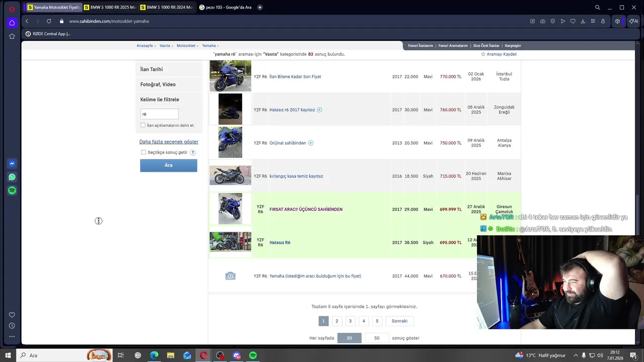Expand the İlan Tarihi filter

point(169,69)
